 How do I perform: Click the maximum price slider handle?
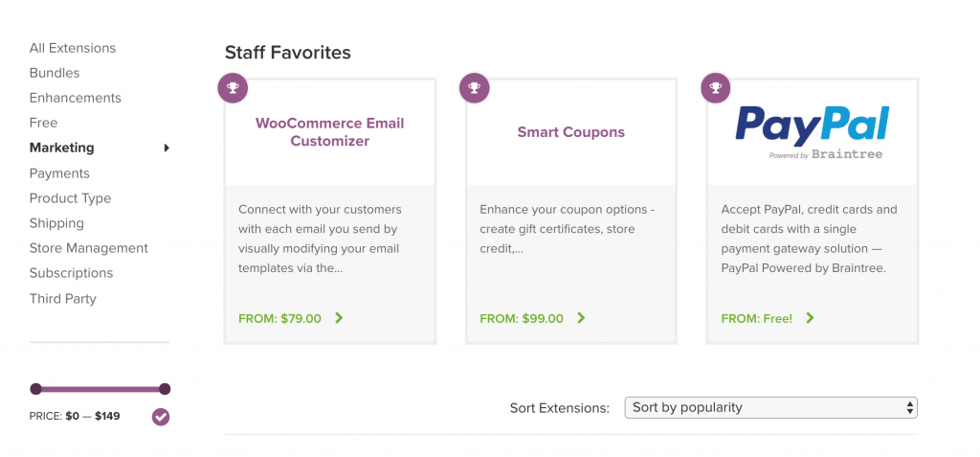165,389
